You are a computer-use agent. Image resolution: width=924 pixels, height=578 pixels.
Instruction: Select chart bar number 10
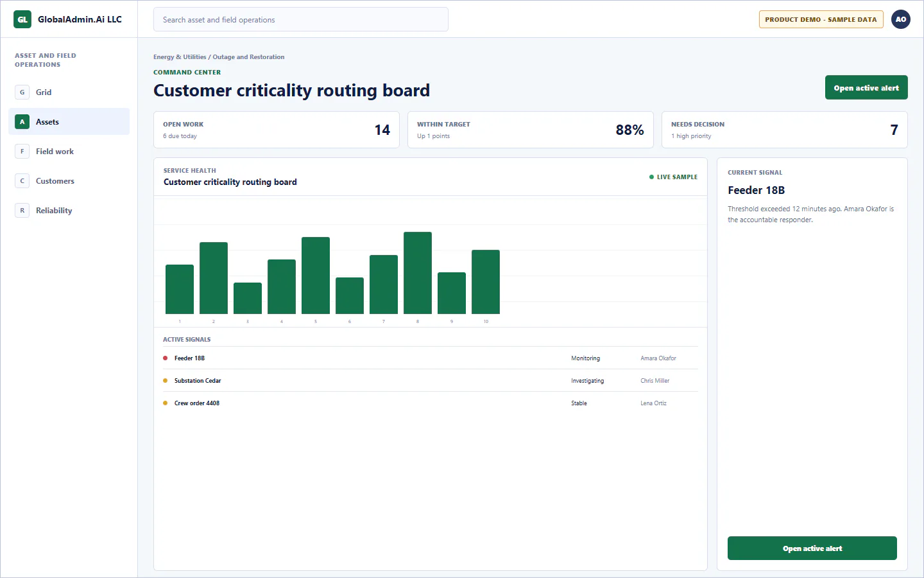coord(486,282)
